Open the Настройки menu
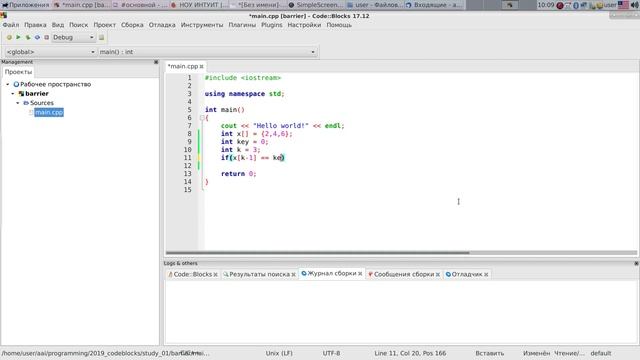640x360 pixels. (x=304, y=25)
